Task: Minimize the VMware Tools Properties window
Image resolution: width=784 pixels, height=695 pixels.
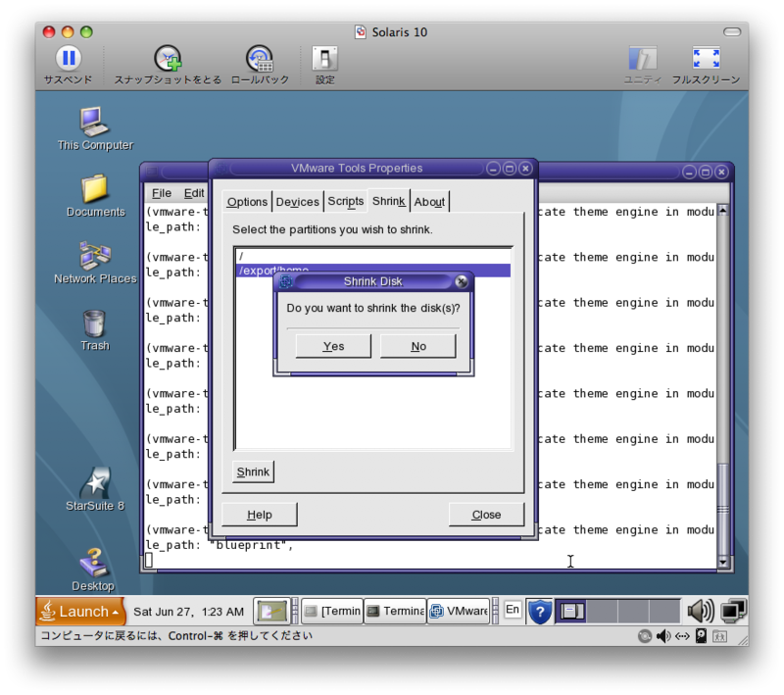Action: click(493, 169)
